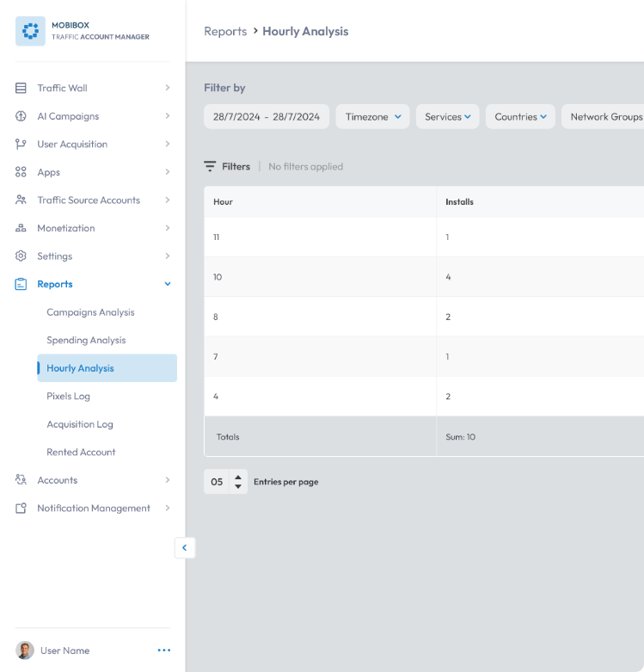
Task: Open the Timezone dropdown
Action: pyautogui.click(x=372, y=116)
